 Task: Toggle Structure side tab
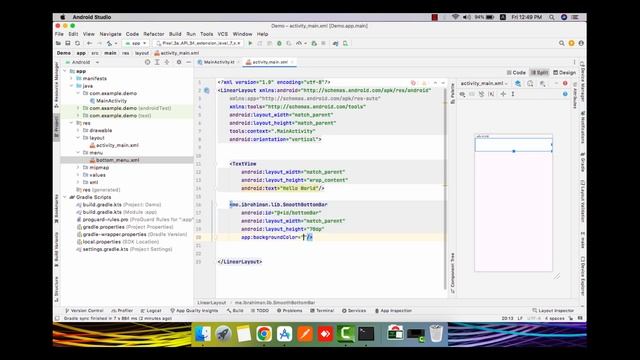click(x=56, y=289)
